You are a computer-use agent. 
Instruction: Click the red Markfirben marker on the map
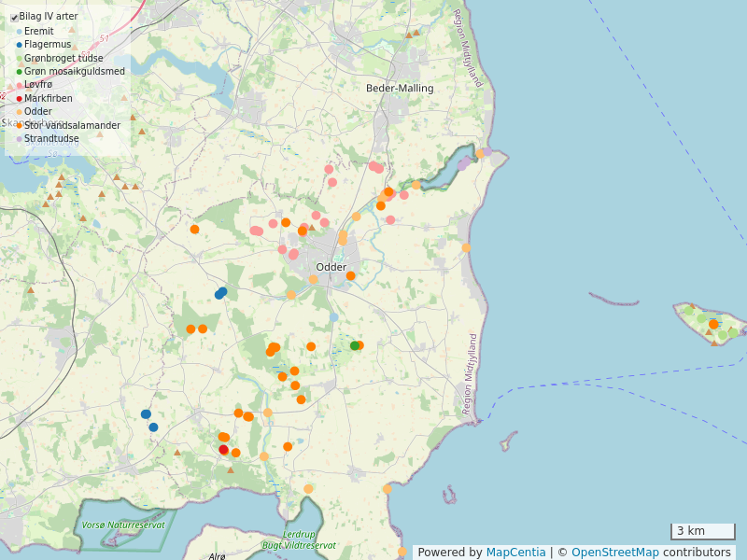[x=223, y=450]
